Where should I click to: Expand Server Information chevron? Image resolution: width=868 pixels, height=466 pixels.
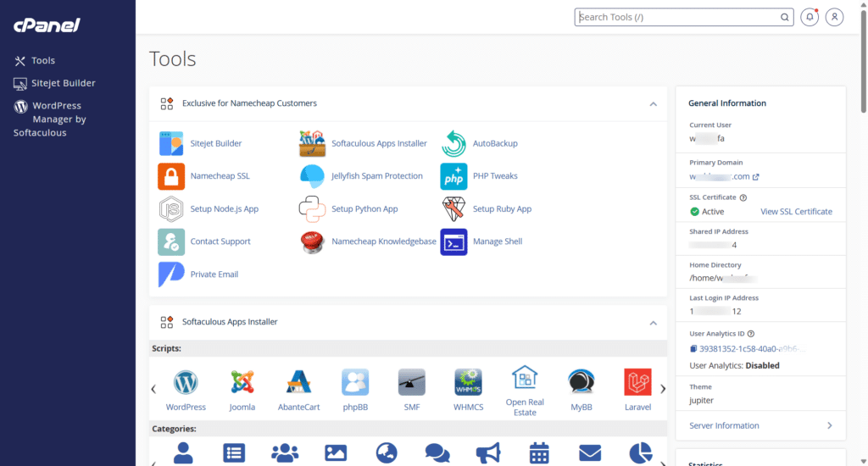(x=829, y=425)
